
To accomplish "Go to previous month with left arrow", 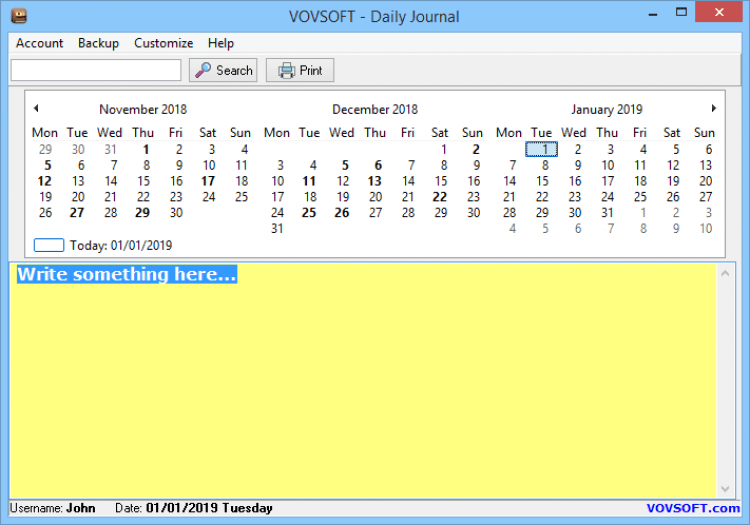I will (x=35, y=108).
